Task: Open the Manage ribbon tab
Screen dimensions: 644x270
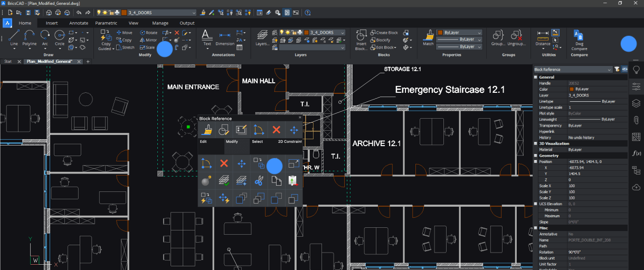Action: click(160, 23)
